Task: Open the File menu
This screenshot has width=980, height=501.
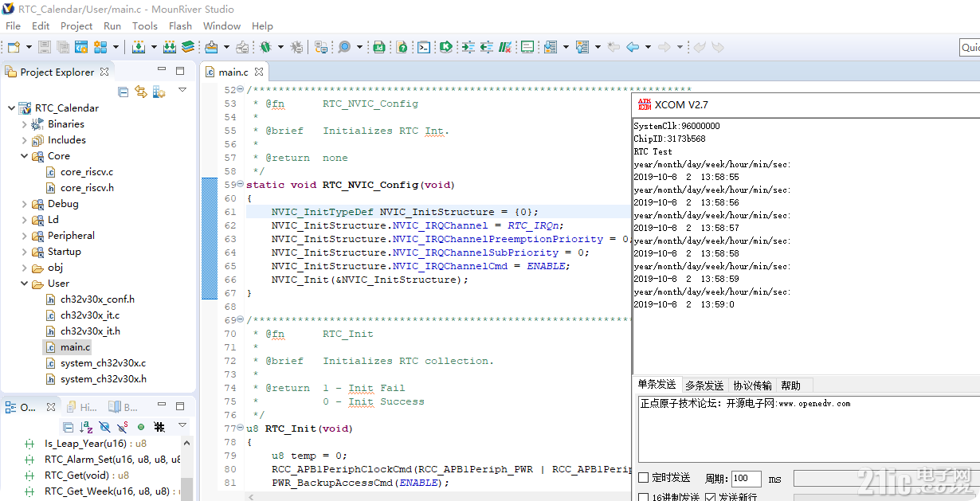Action: (x=14, y=25)
